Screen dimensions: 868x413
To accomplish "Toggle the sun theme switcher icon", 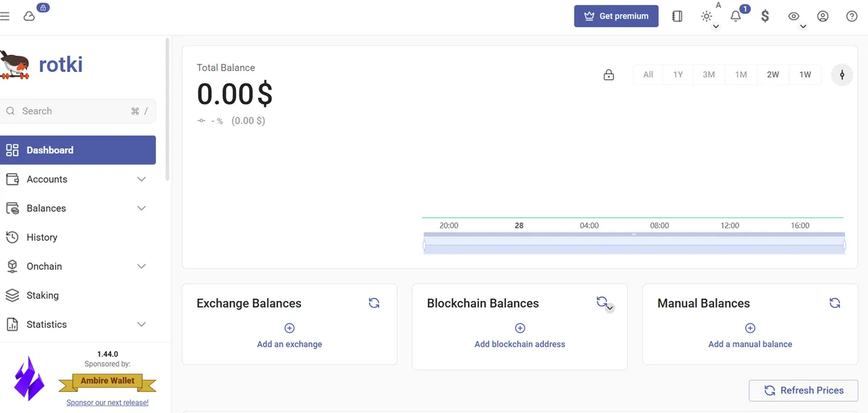I will tap(707, 16).
